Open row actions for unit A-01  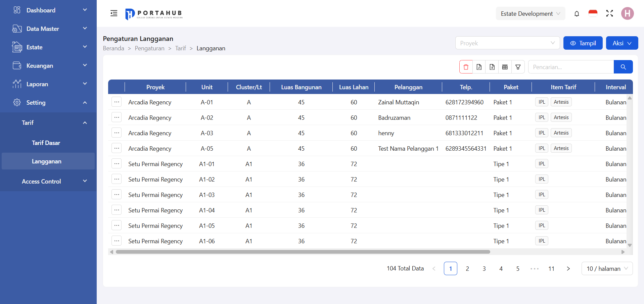tap(117, 102)
